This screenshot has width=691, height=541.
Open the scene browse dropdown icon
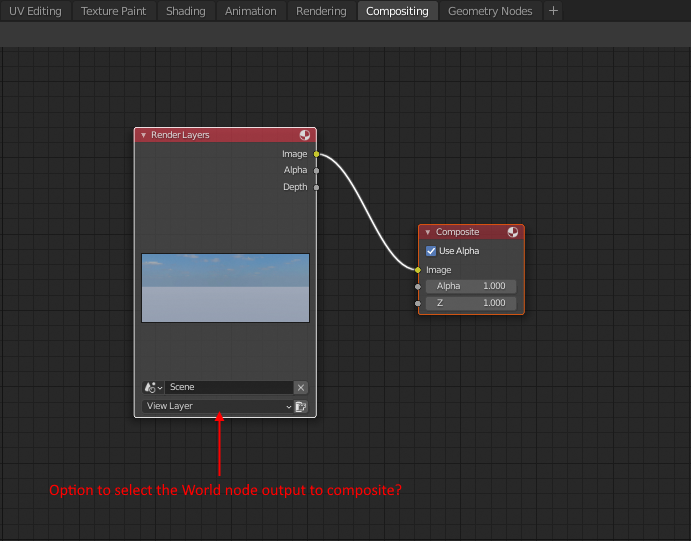point(153,387)
